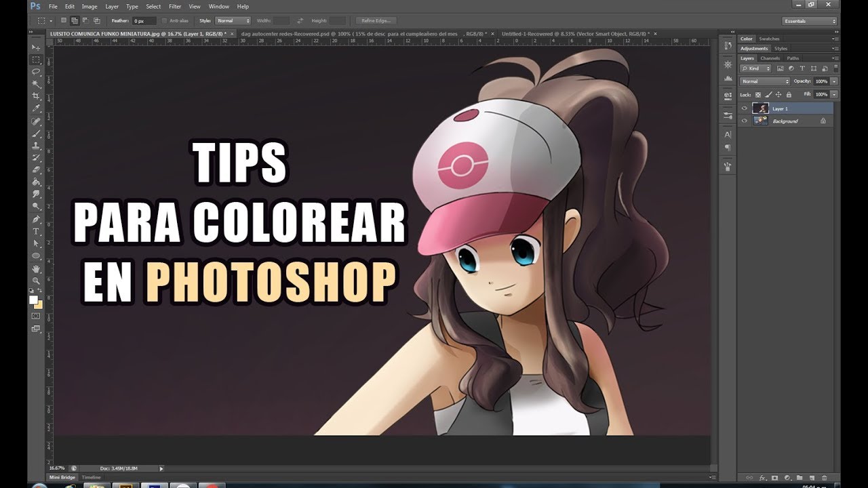The width and height of the screenshot is (868, 488).
Task: Select the Pen tool
Action: point(37,220)
